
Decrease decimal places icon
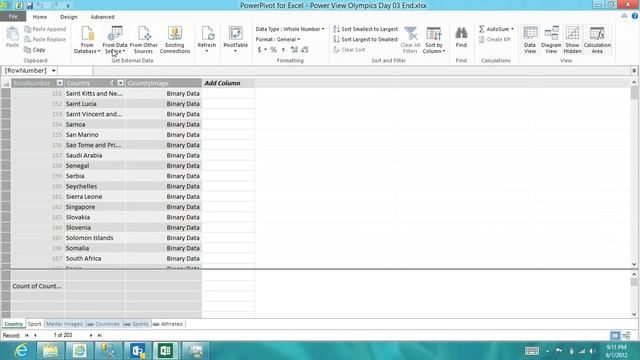pos(305,50)
